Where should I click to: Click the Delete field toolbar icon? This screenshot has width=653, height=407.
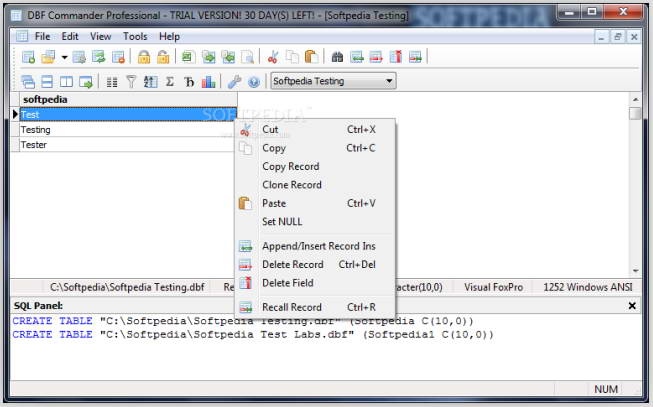[396, 57]
